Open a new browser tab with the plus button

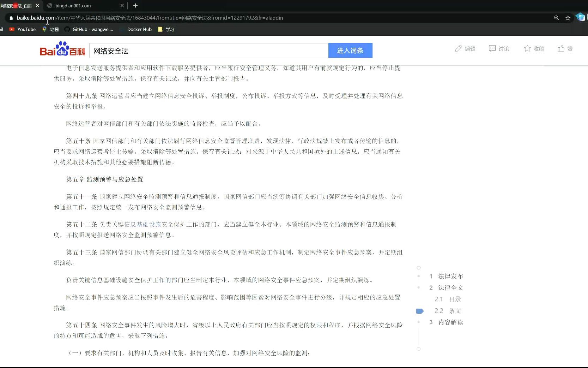135,6
